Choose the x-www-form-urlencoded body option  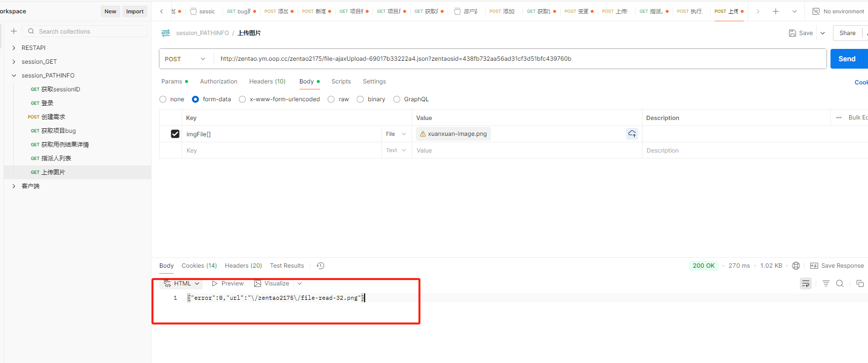[242, 99]
